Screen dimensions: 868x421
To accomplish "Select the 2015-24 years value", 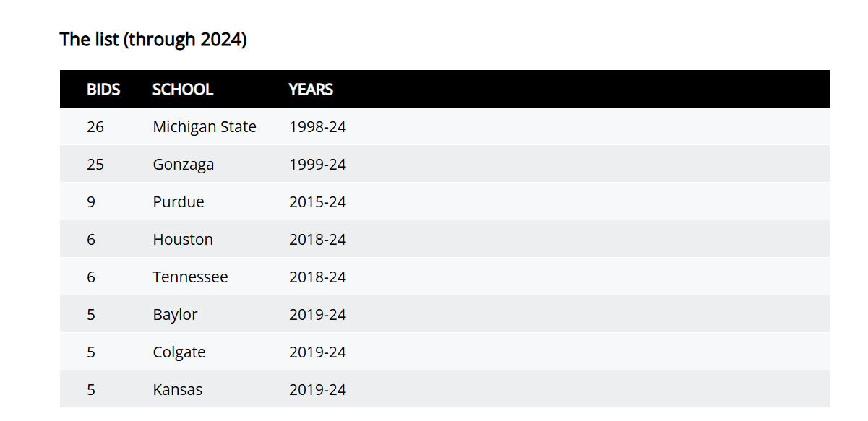I will click(317, 202).
